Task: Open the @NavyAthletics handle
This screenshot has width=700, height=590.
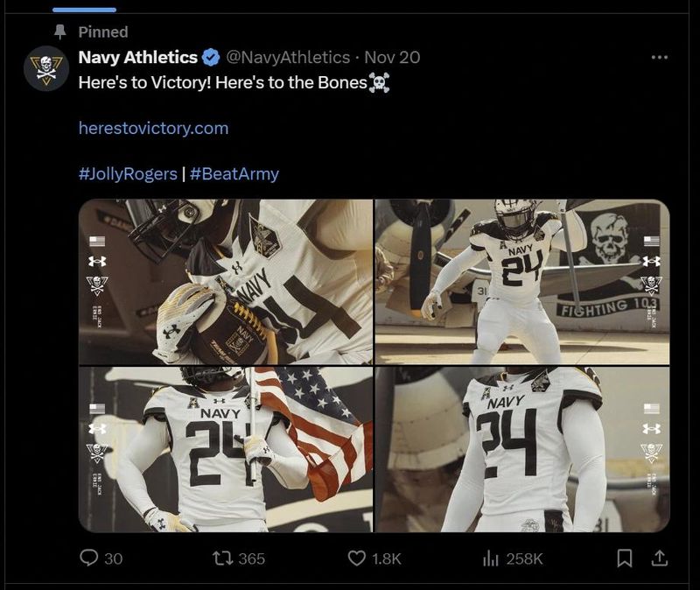Action: (x=288, y=58)
